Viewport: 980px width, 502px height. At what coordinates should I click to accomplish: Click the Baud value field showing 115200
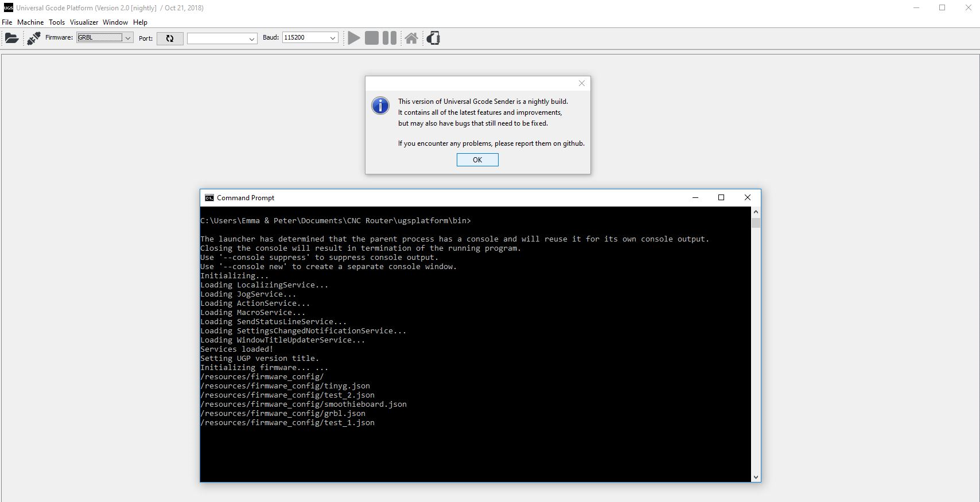pos(305,38)
